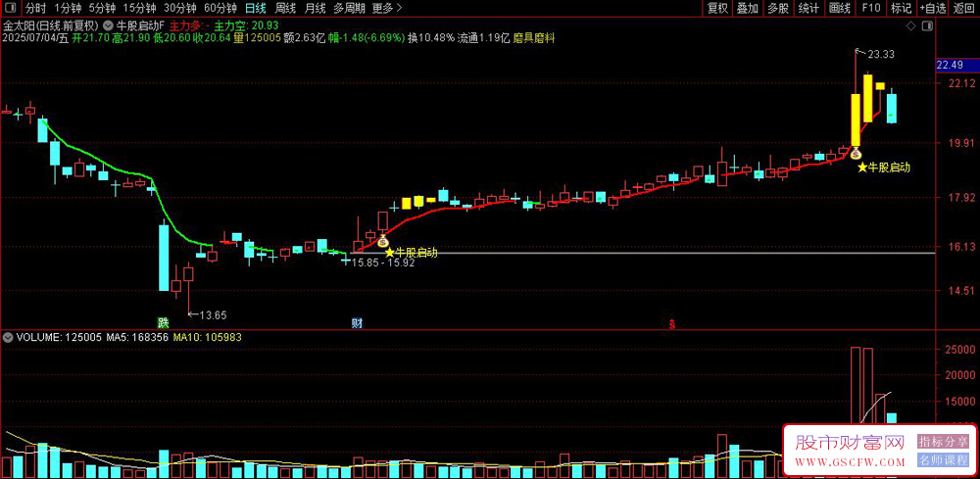980x479 pixels.
Task: Click the blue 财 marker on the chart bottom
Action: point(357,323)
